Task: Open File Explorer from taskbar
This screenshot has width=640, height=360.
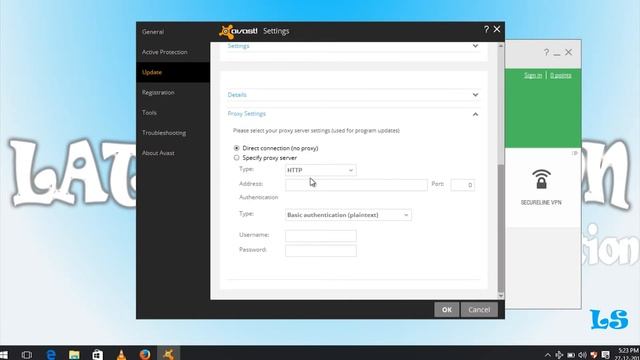Action: tap(74, 355)
